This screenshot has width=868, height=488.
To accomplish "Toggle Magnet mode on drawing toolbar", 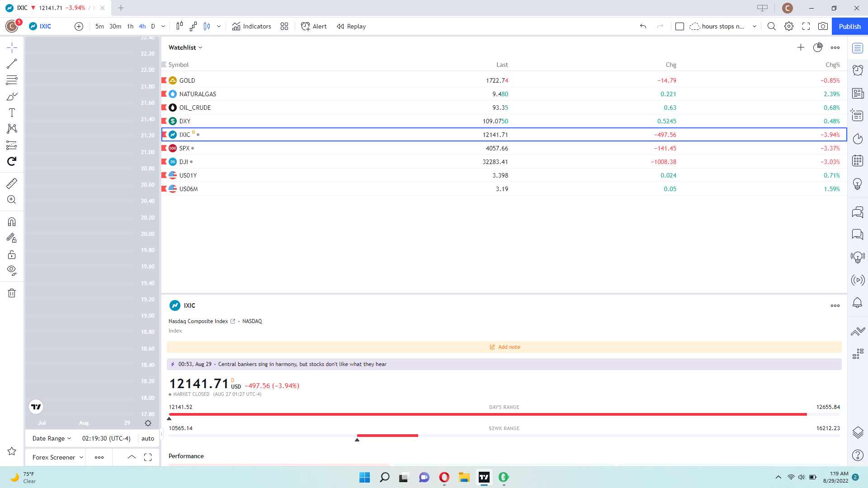I will click(12, 222).
